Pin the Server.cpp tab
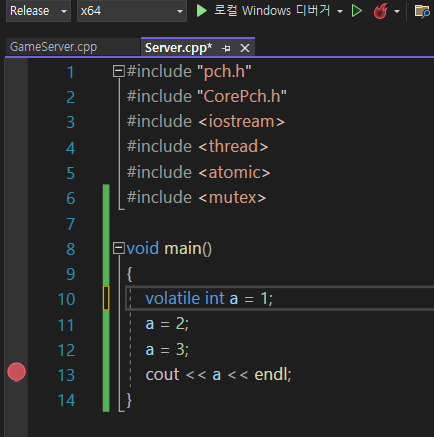The image size is (434, 437). point(226,48)
